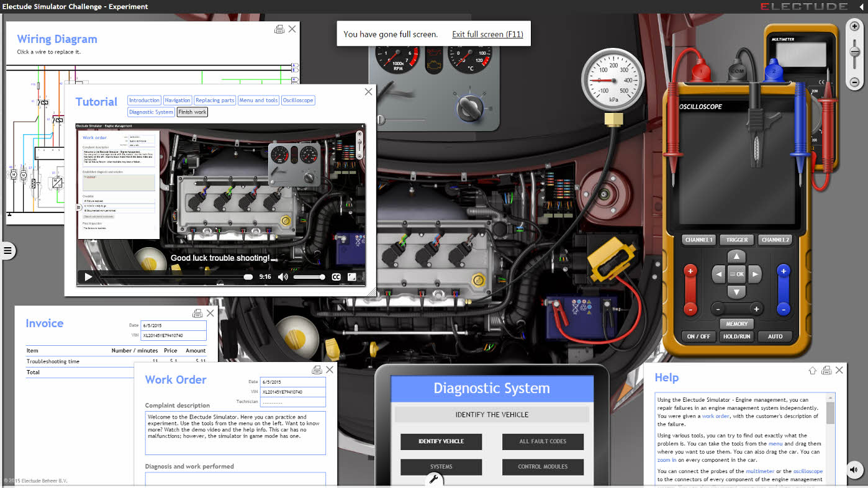Click the timebase plus button on oscilloscope
The width and height of the screenshot is (868, 488).
pyautogui.click(x=756, y=309)
